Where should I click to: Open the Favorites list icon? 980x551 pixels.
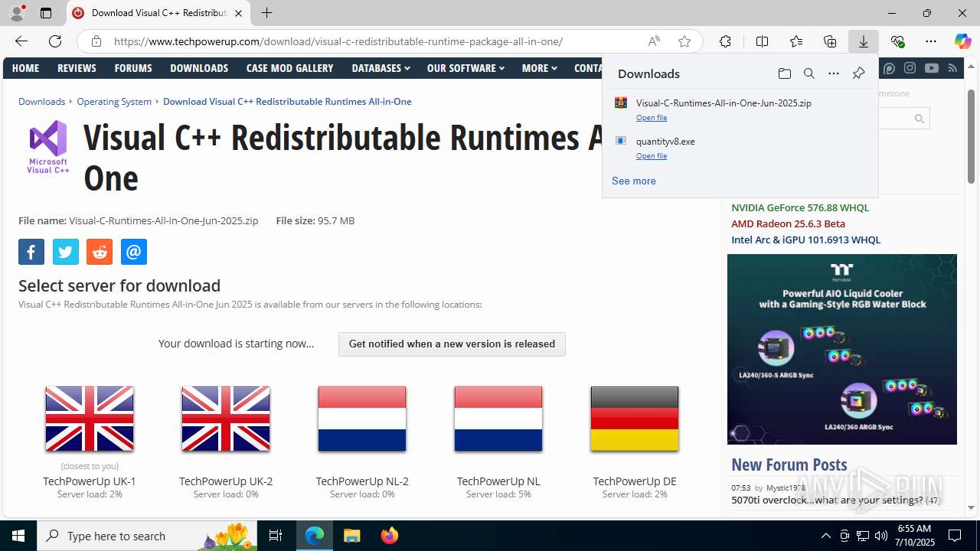point(796,41)
